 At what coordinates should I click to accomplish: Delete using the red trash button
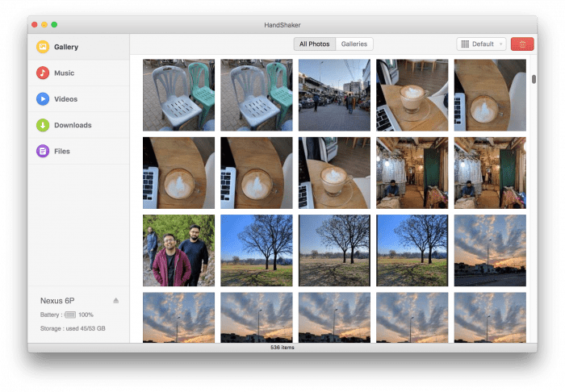coord(522,44)
